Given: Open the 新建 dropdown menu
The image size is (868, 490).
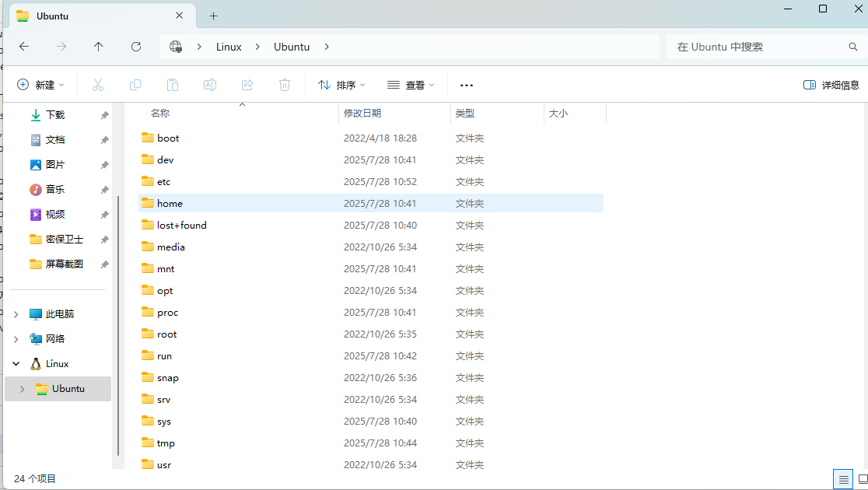Looking at the screenshot, I should click(x=41, y=85).
